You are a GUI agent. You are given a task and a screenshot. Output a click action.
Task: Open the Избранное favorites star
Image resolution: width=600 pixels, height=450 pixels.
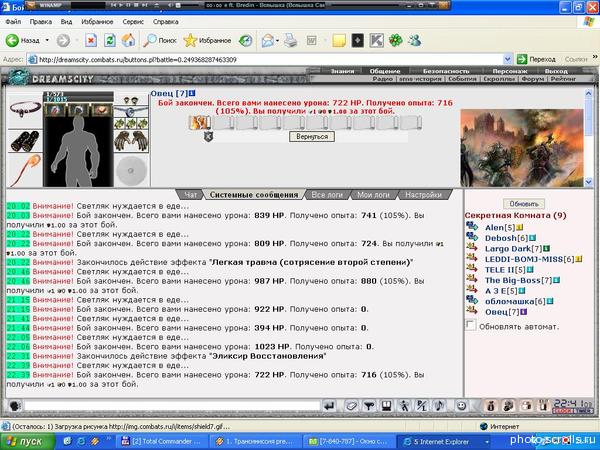[207, 40]
